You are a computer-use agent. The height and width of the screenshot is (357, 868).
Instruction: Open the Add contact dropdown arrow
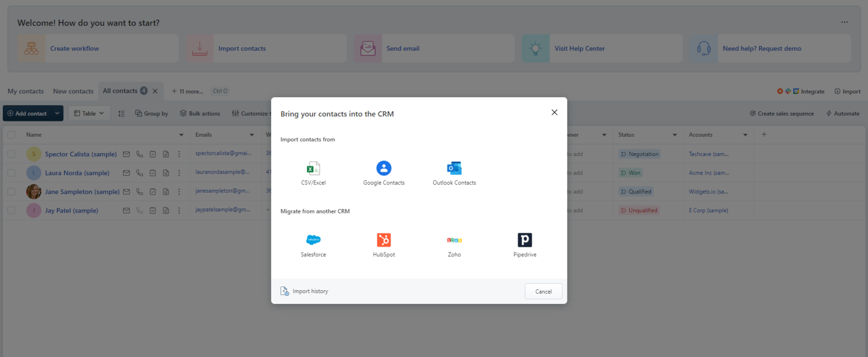pyautogui.click(x=57, y=113)
